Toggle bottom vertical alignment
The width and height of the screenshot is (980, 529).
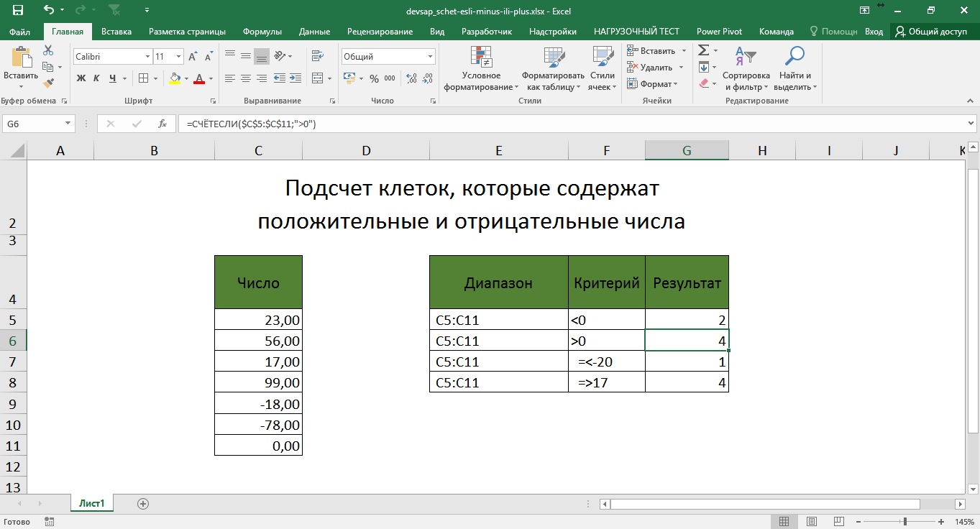(262, 56)
